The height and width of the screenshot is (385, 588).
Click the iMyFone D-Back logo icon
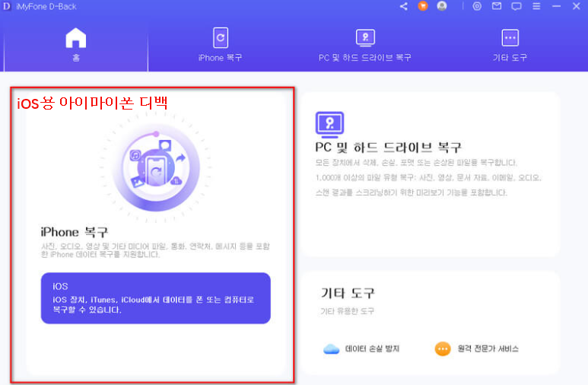coord(6,6)
